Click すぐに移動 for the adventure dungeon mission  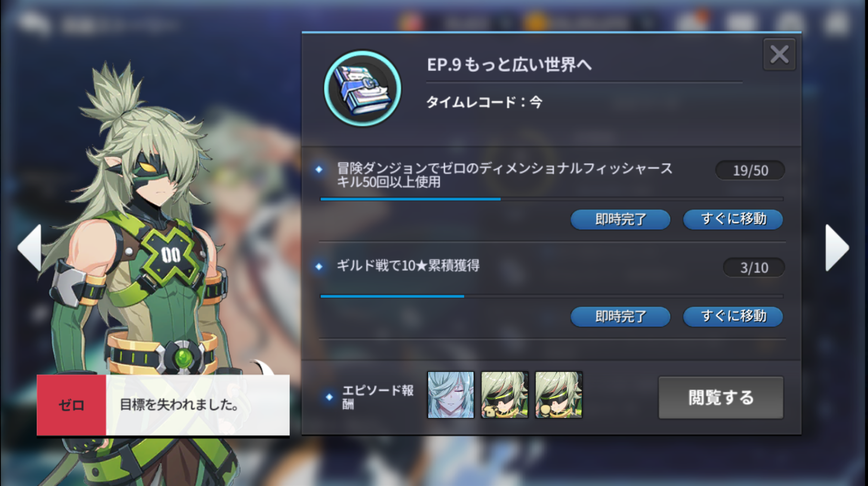click(733, 219)
